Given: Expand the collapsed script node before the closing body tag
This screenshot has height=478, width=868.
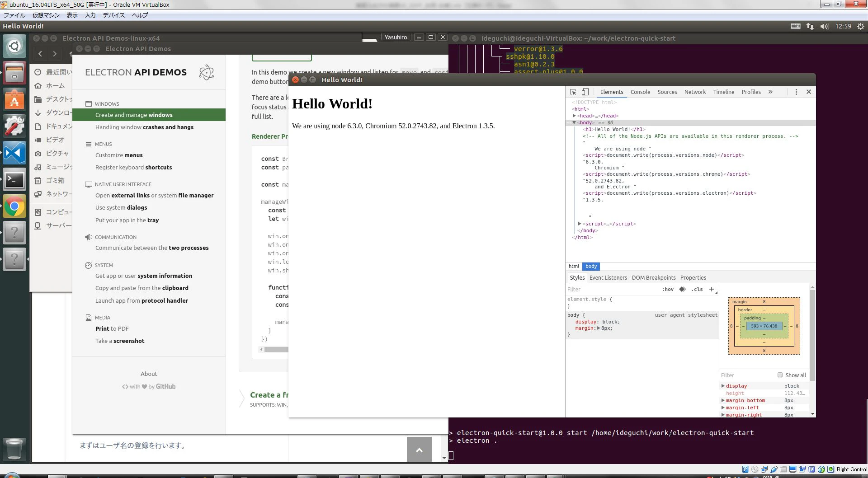Looking at the screenshot, I should pyautogui.click(x=580, y=224).
